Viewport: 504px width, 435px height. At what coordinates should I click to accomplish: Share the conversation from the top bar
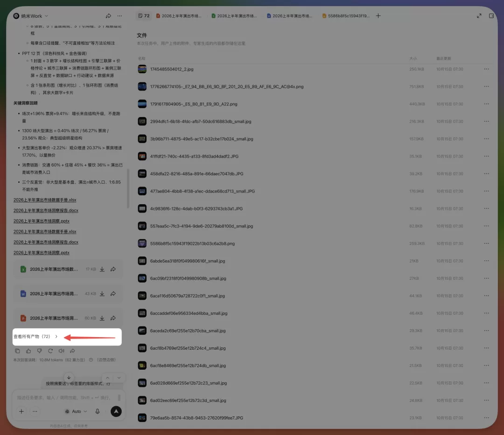click(x=108, y=16)
